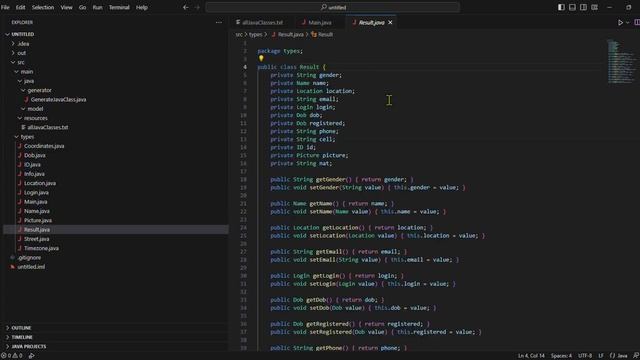Open the customize layout icon
The height and width of the screenshot is (360, 640).
[x=595, y=7]
